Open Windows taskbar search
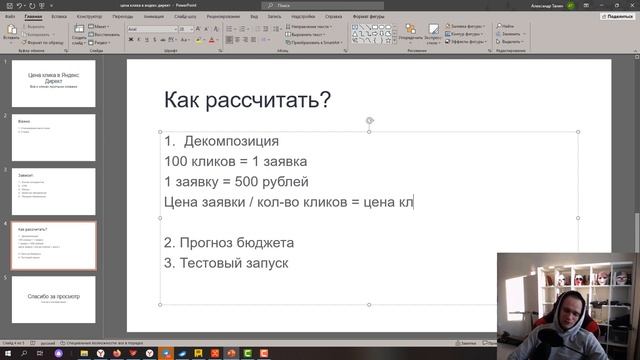Screen dimensions: 640x360 coord(24,353)
